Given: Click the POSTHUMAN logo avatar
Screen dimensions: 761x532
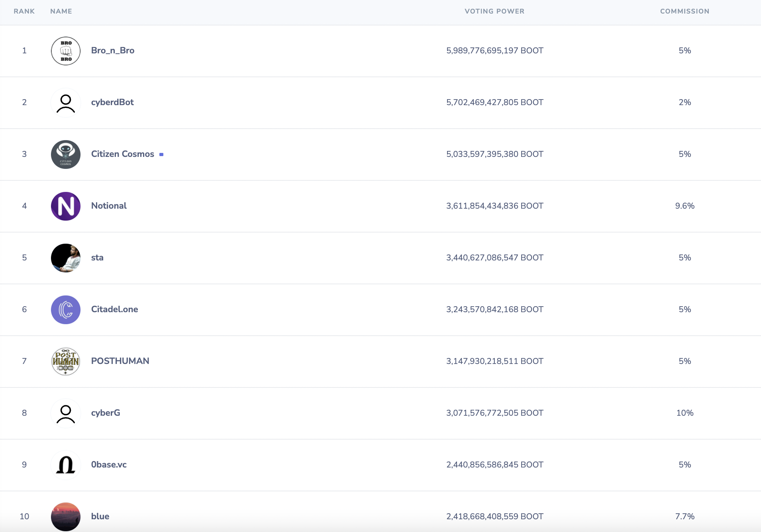Looking at the screenshot, I should tap(66, 362).
